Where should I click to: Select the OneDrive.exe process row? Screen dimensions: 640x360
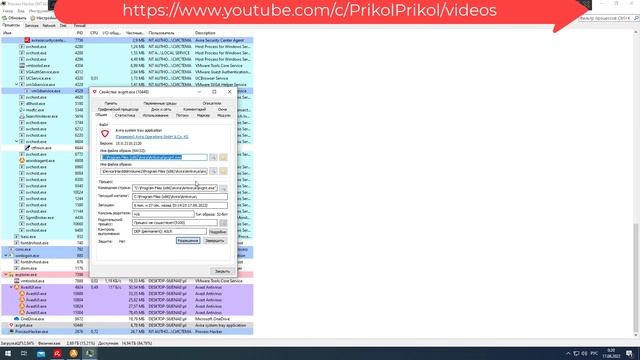pos(127,319)
